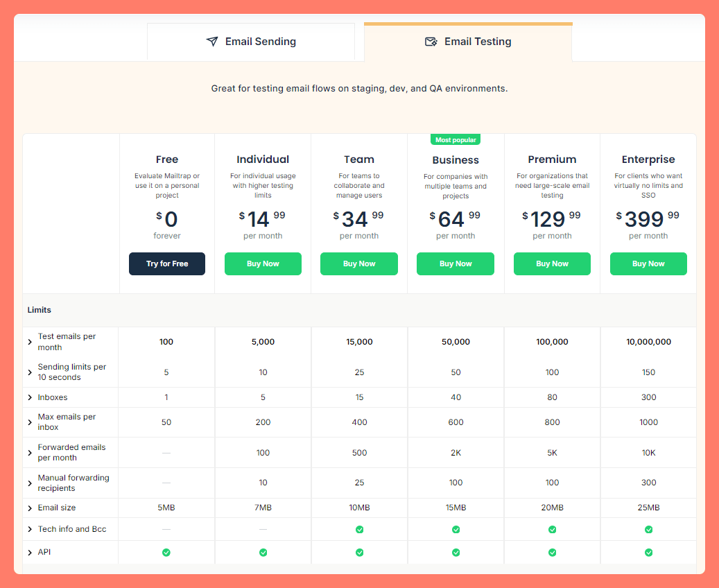Buy Now for the Enterprise plan
This screenshot has height=588, width=719.
click(x=648, y=263)
